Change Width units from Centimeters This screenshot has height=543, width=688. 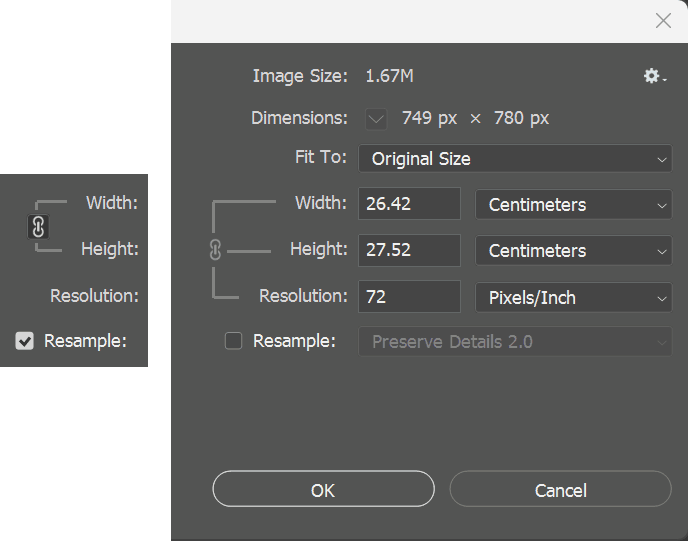[573, 204]
